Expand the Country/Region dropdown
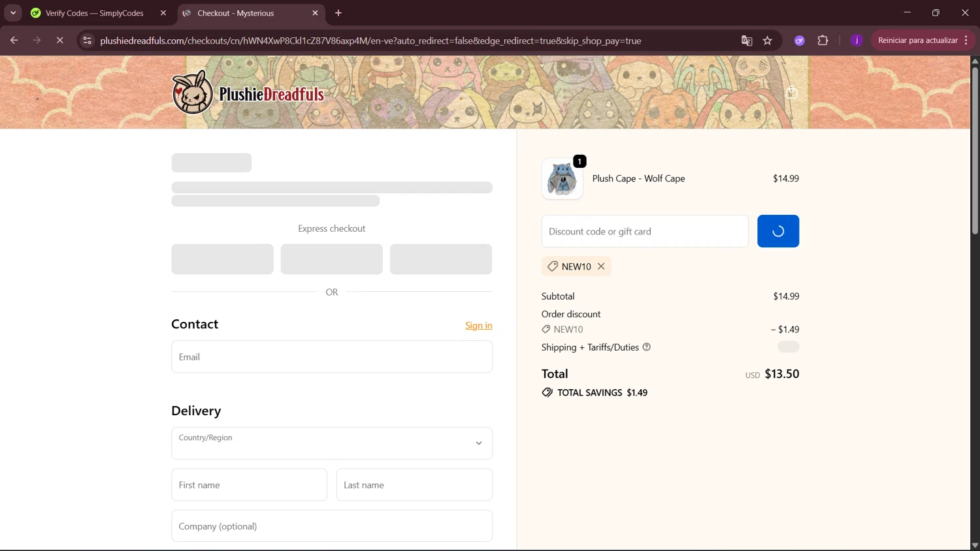Screen dimensions: 980x551 332,443
